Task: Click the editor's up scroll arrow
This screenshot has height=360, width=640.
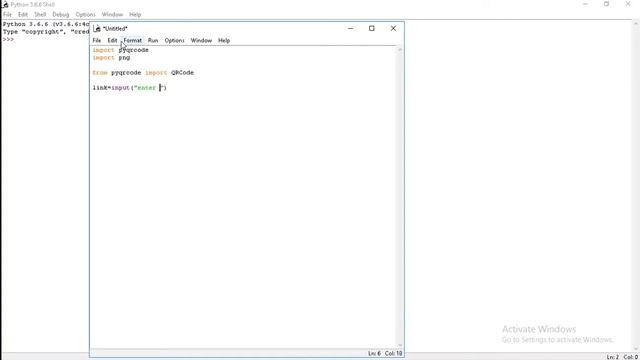Action: click(400, 49)
